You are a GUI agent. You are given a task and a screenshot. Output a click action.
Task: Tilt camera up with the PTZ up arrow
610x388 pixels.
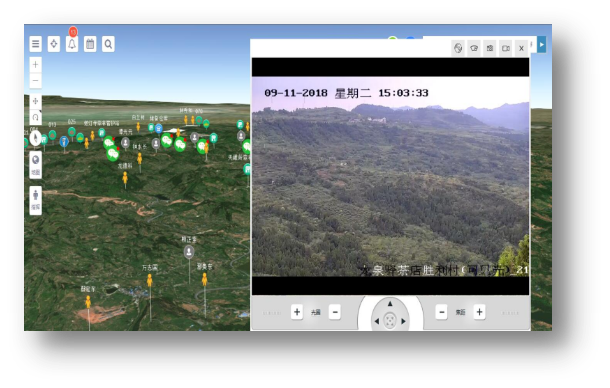(390, 304)
